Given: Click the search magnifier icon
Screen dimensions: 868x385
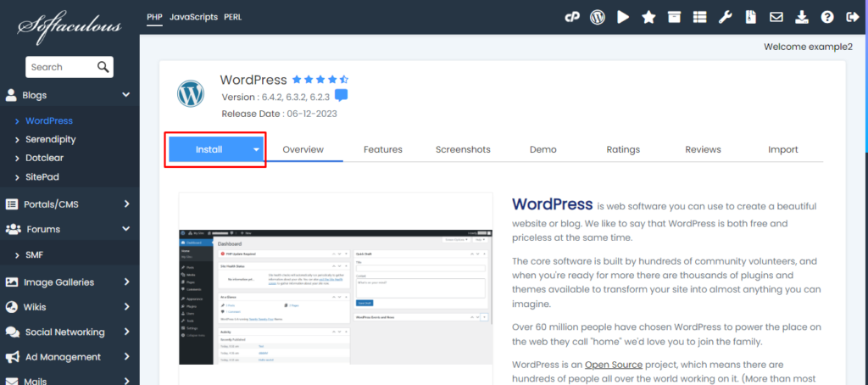Looking at the screenshot, I should pos(103,67).
